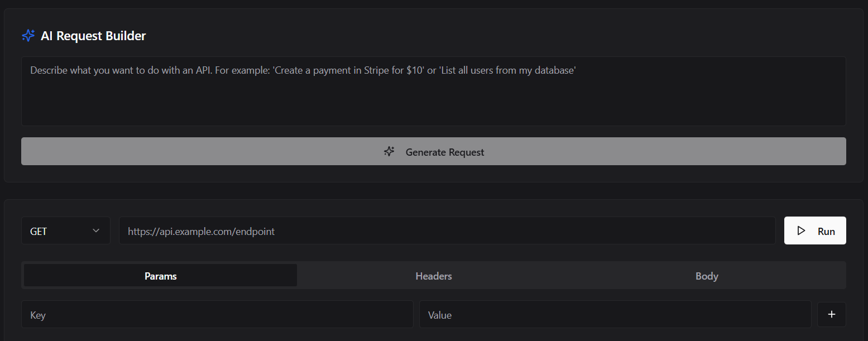The image size is (868, 341).
Task: Select the Params tab
Action: coord(160,275)
